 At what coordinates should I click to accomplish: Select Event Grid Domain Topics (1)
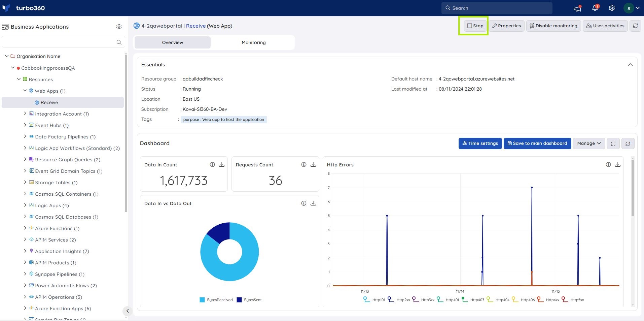click(69, 171)
